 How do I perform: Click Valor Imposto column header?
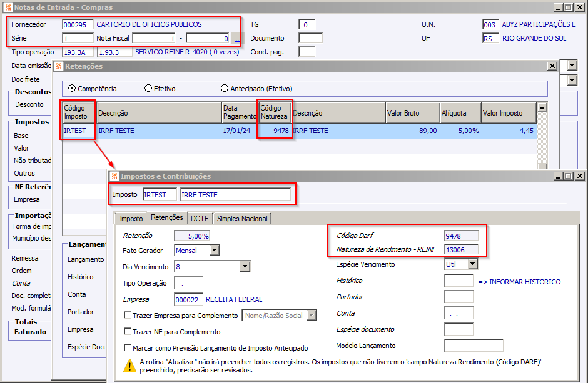[x=509, y=113]
